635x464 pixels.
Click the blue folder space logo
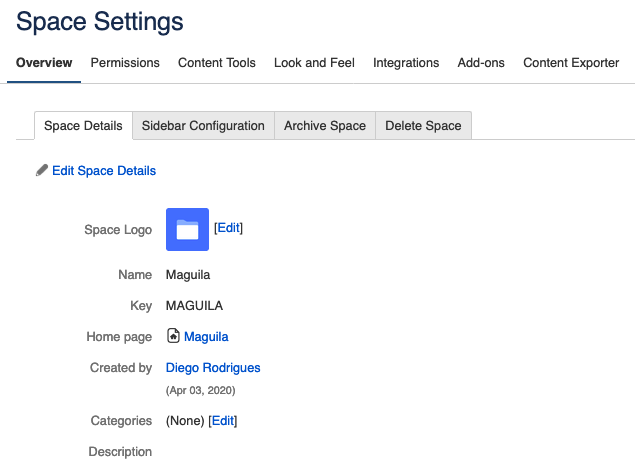point(187,229)
